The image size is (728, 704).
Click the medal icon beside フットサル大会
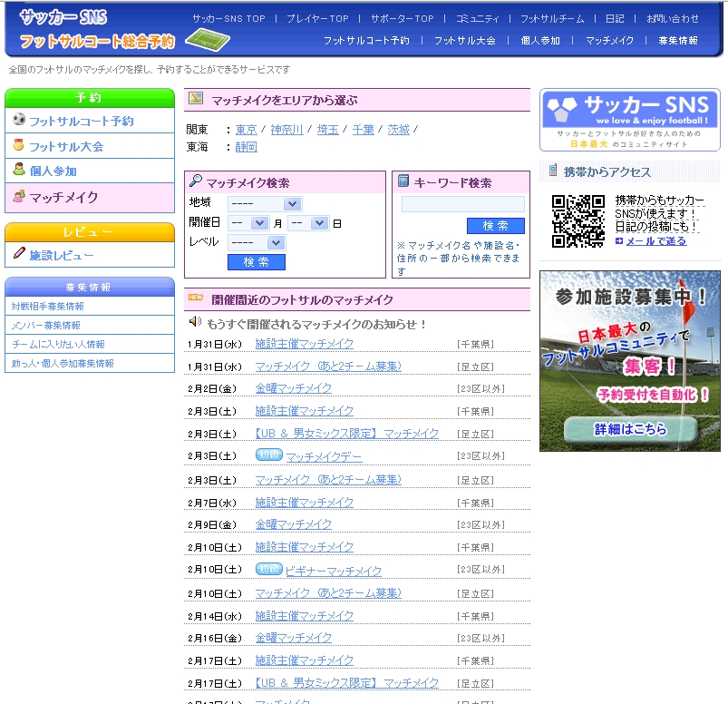19,145
